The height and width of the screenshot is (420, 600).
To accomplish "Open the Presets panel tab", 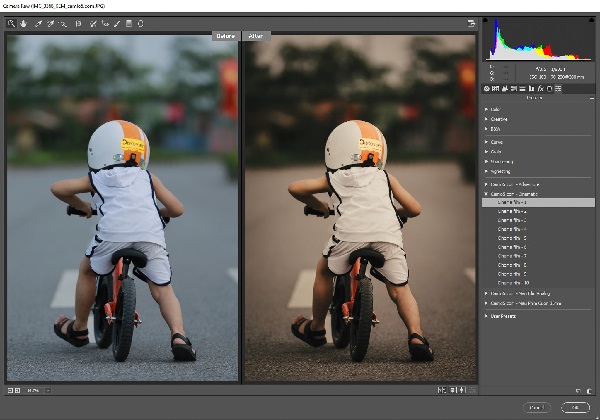I will tap(558, 89).
